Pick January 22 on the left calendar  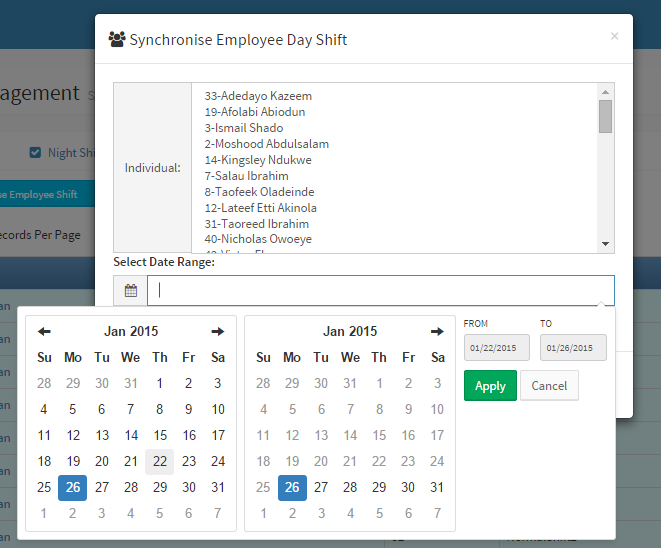coord(160,461)
